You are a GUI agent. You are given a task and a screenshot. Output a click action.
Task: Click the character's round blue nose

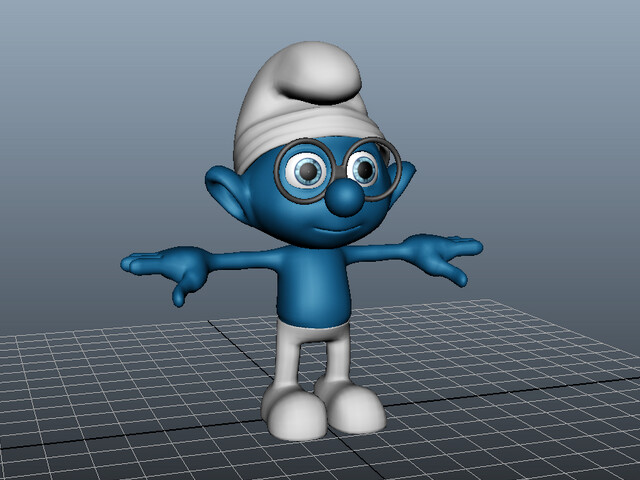pyautogui.click(x=345, y=198)
